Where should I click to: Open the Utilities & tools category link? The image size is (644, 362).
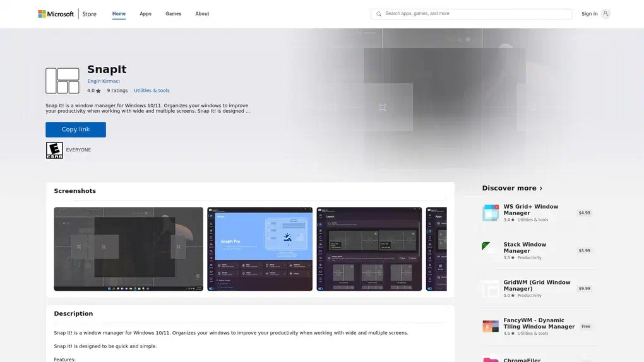152,91
